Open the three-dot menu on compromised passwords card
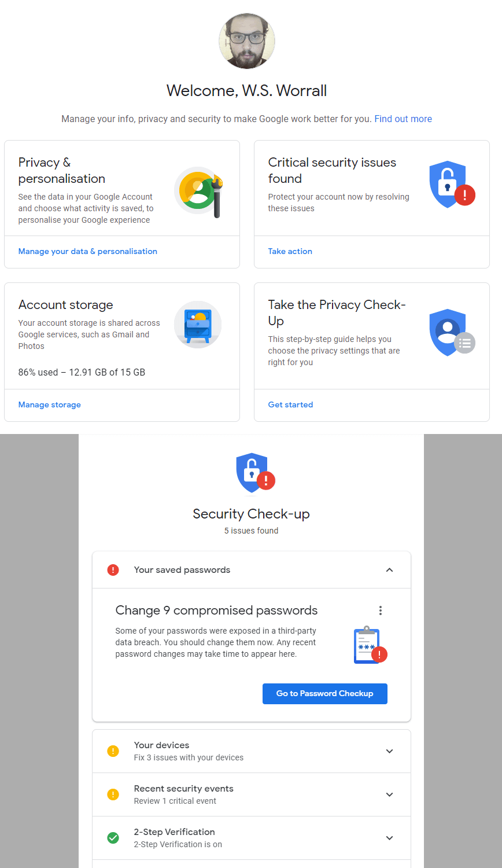 pyautogui.click(x=381, y=610)
